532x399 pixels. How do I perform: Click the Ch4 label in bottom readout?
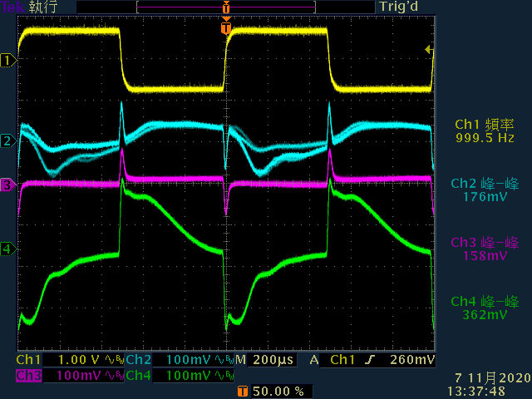click(x=139, y=376)
